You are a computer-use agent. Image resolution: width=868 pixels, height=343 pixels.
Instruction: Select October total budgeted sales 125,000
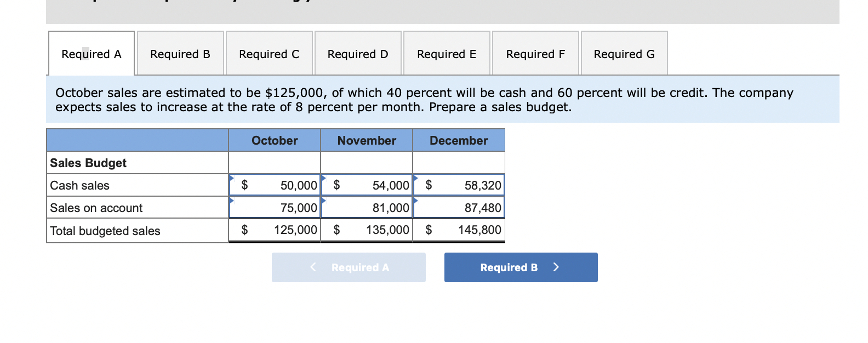275,230
